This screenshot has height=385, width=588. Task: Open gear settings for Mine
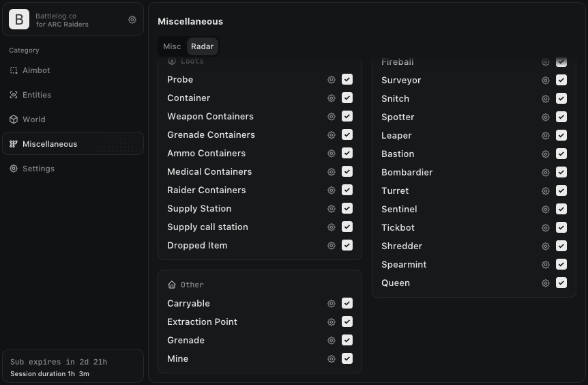click(331, 359)
